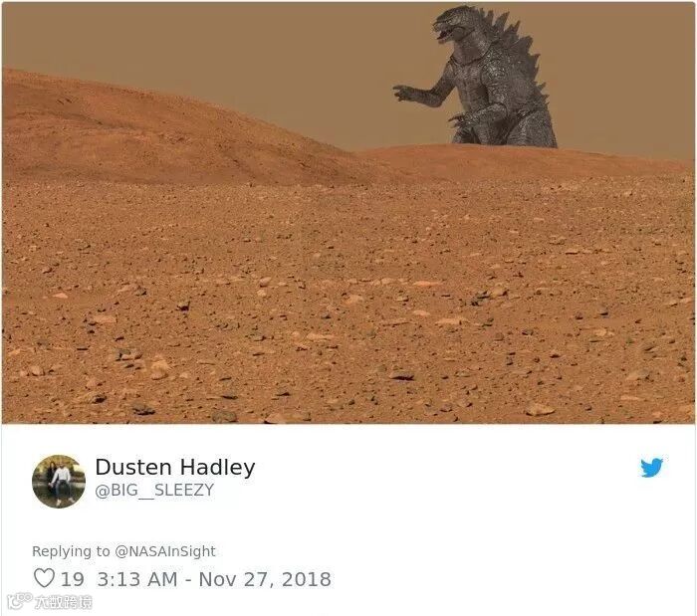Like the tweet with the heart icon
Viewport: 697px width, 616px height.
(x=44, y=578)
